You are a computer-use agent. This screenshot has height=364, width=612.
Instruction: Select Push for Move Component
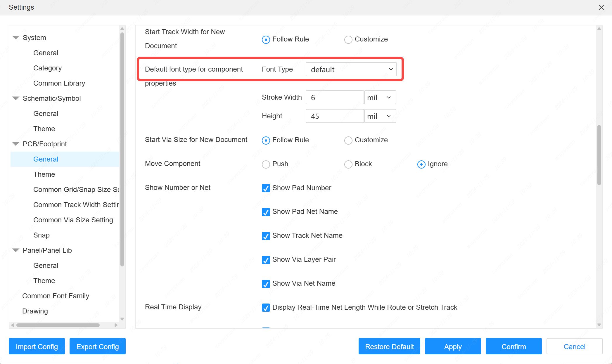point(266,164)
